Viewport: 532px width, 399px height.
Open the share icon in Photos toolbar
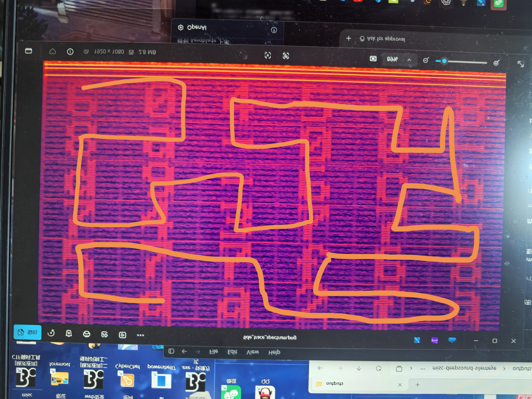point(105,335)
